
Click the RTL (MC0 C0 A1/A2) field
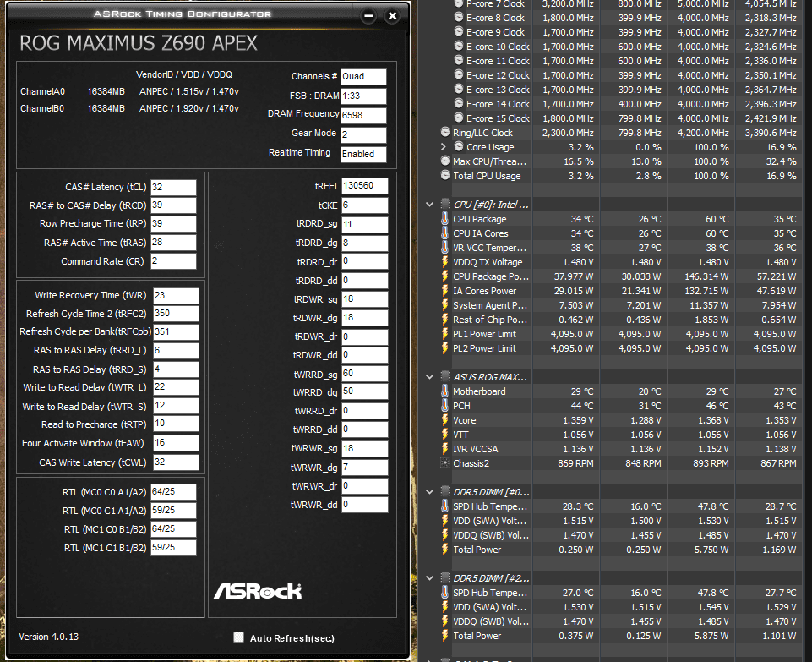coord(173,491)
